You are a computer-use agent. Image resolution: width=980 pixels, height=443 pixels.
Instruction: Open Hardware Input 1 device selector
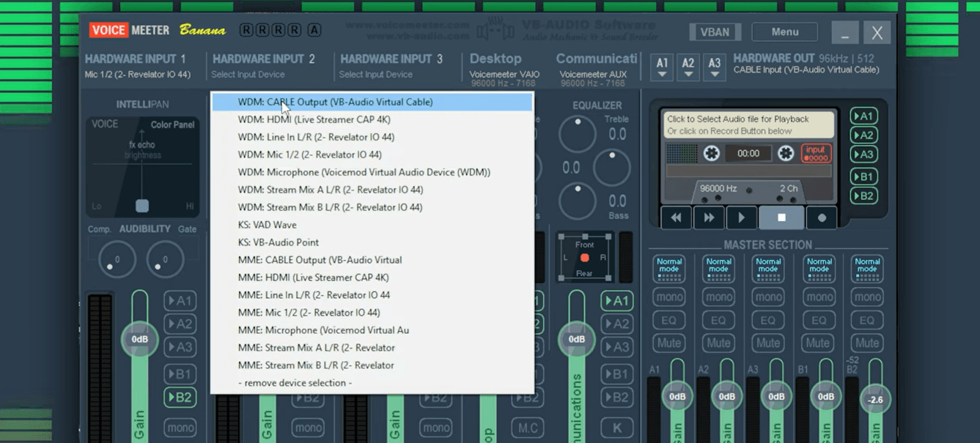click(139, 75)
